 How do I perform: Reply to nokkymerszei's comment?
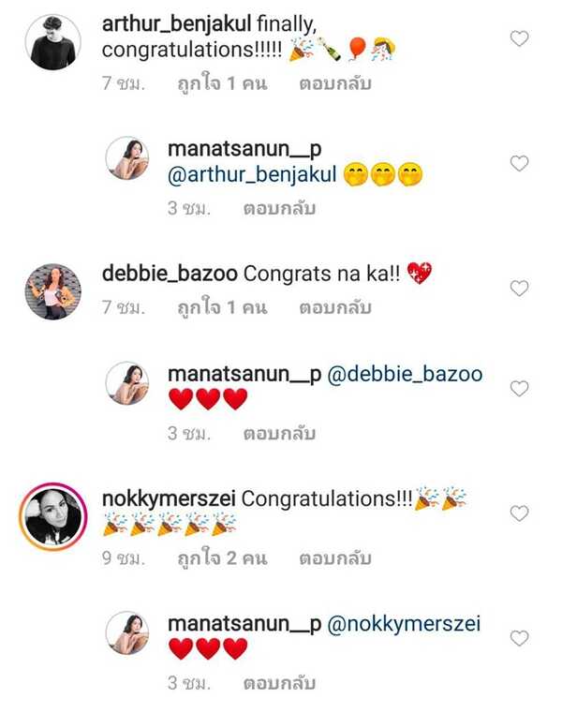[x=335, y=558]
